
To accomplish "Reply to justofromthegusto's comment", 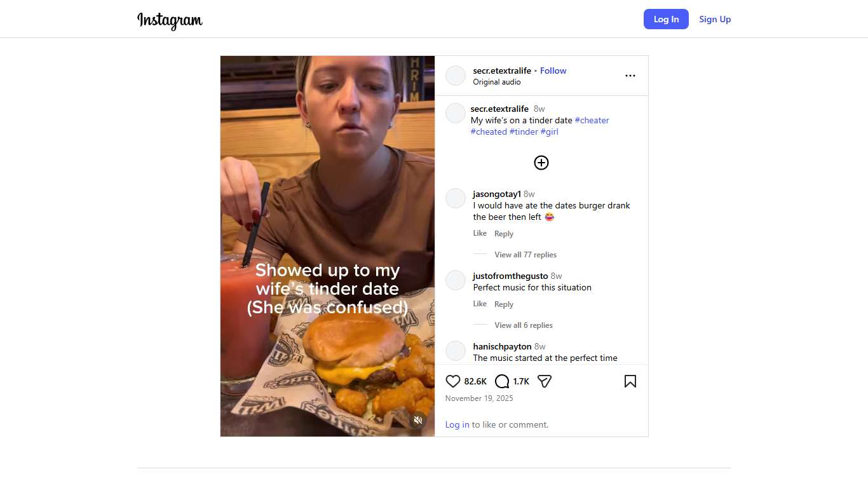I will [x=504, y=304].
